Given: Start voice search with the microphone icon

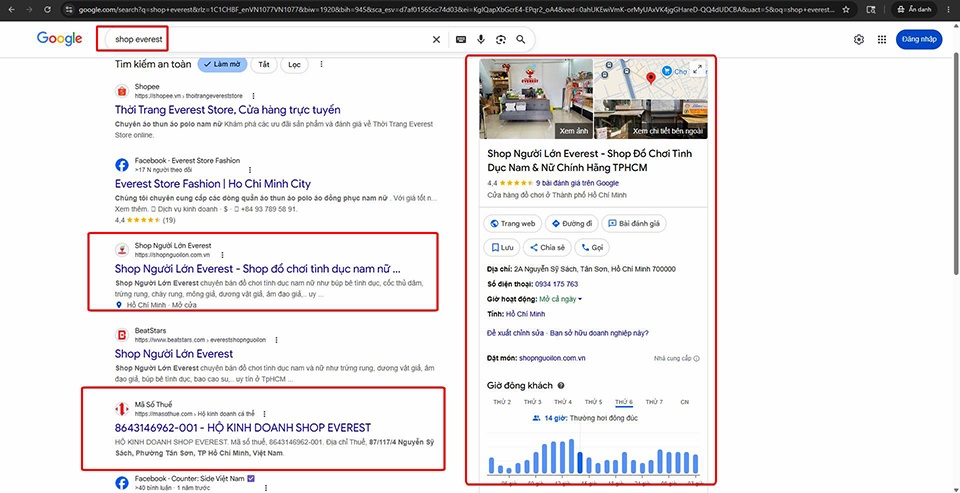Looking at the screenshot, I should click(x=481, y=40).
